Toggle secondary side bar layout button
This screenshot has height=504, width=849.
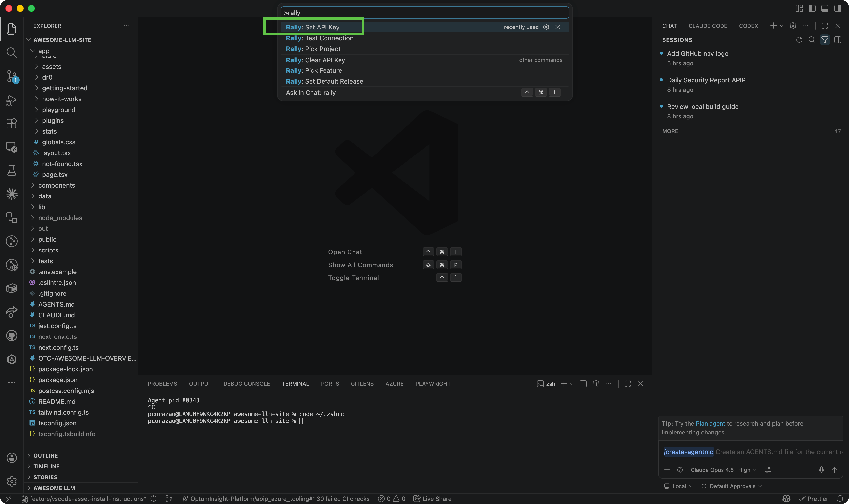coord(837,9)
